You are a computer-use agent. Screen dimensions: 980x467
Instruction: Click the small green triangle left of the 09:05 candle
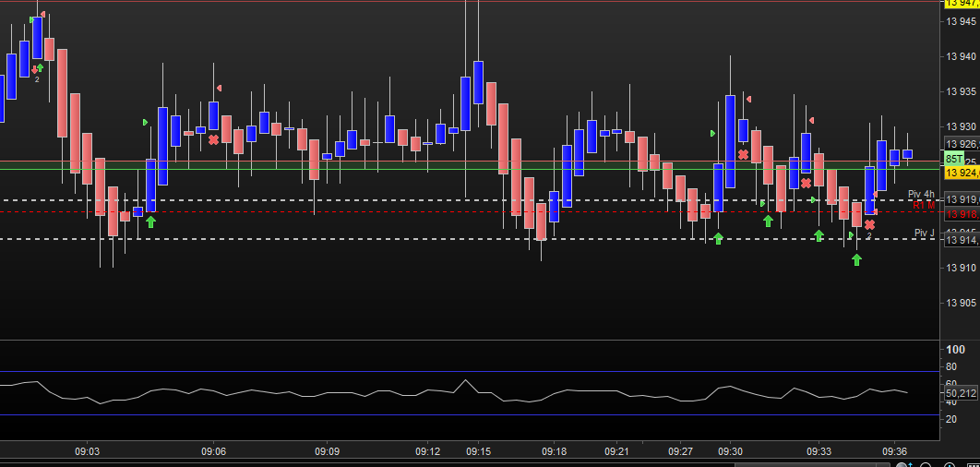tap(145, 122)
